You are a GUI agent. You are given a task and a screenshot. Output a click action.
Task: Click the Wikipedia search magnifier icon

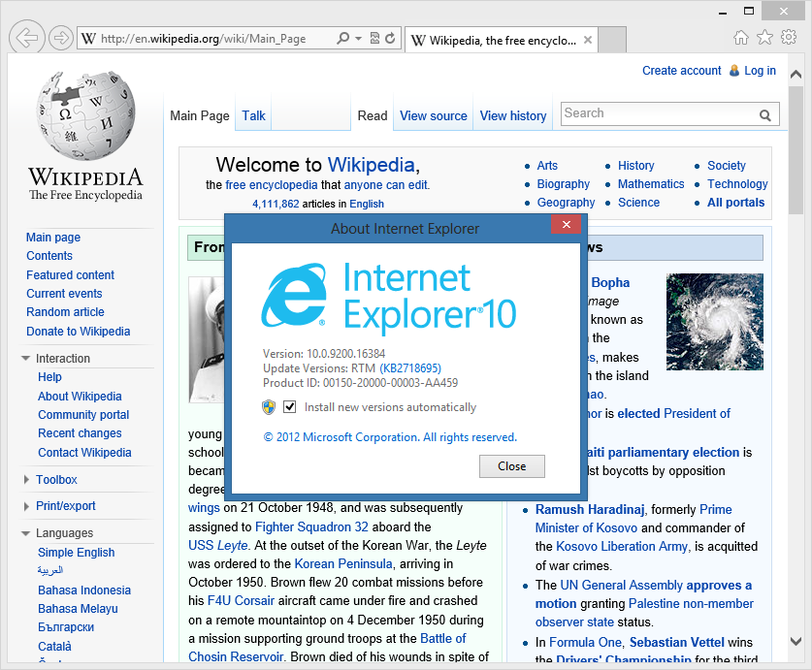pos(765,115)
